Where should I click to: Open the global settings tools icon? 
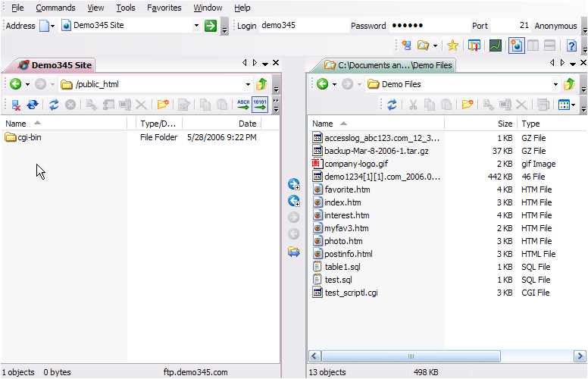pyautogui.click(x=474, y=45)
